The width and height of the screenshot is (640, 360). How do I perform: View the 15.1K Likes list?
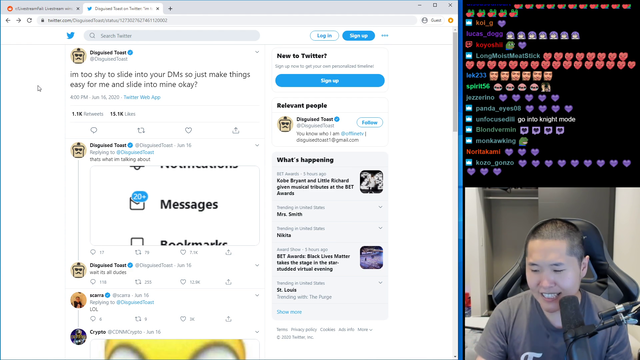click(x=122, y=114)
